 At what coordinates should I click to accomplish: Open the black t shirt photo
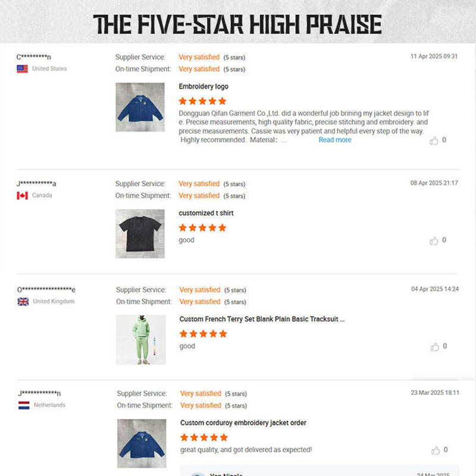click(x=140, y=233)
